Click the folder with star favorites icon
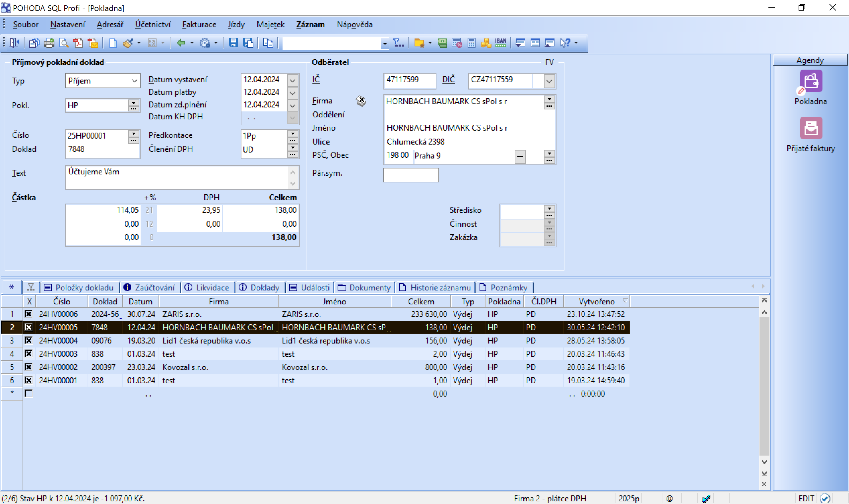This screenshot has width=849, height=504. 420,43
